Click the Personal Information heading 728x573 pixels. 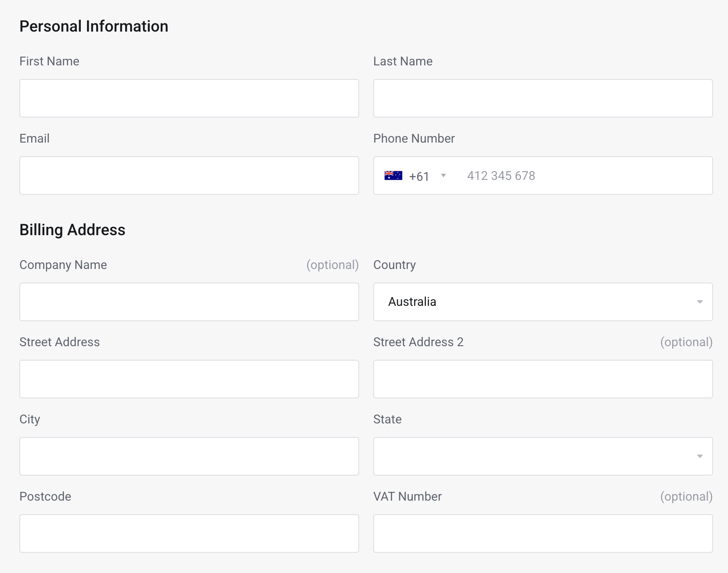click(x=94, y=26)
